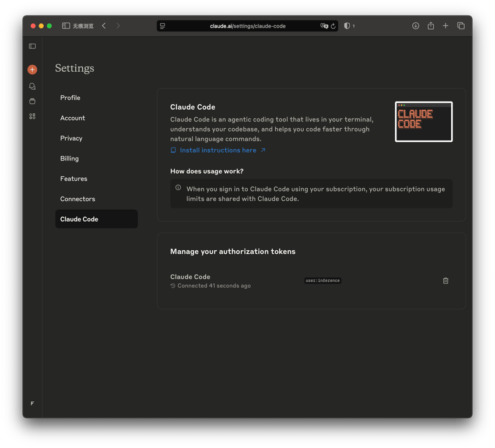Click the 'Manage your authorization tokens' heading
495x448 pixels.
(233, 251)
